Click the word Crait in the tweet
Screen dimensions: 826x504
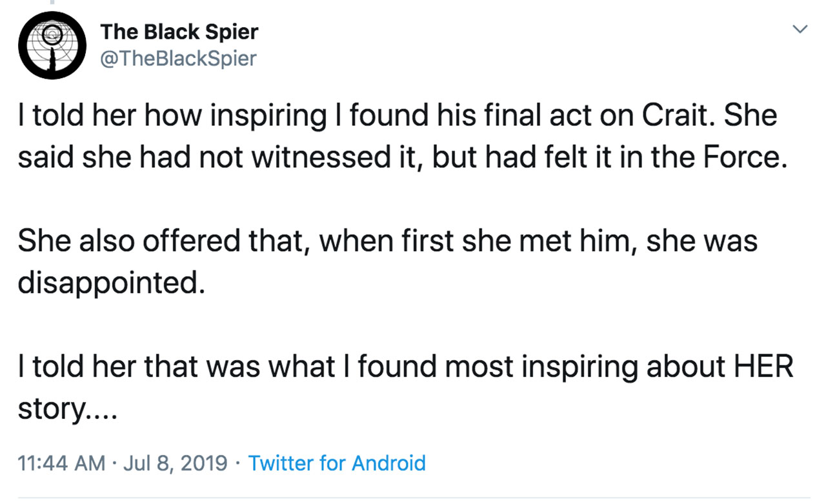click(678, 116)
